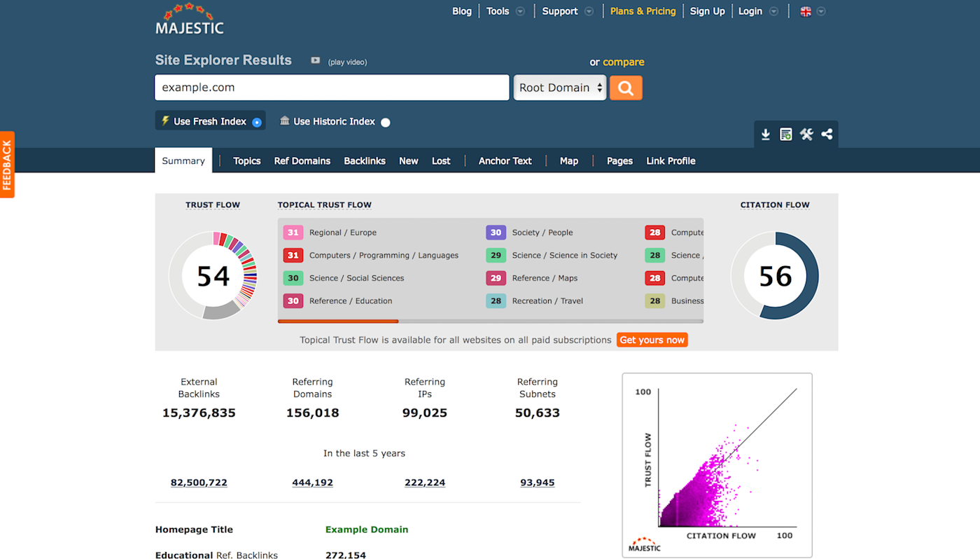This screenshot has height=559, width=980.
Task: Click the Educational Ref. Backlinks value 272,154
Action: 346,555
